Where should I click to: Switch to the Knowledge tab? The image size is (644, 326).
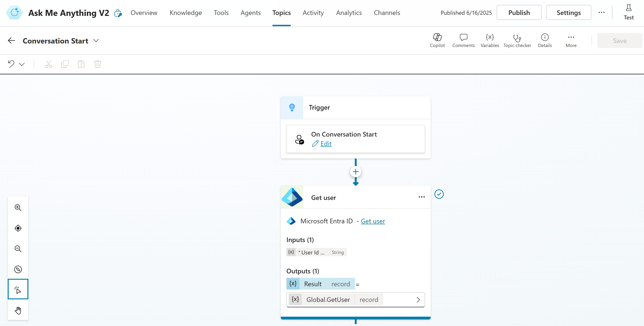pos(185,13)
